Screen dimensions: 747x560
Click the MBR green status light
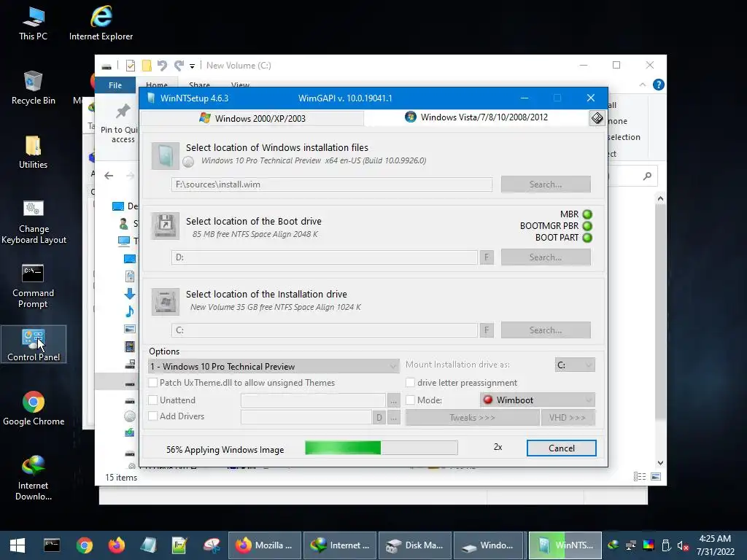pos(587,214)
